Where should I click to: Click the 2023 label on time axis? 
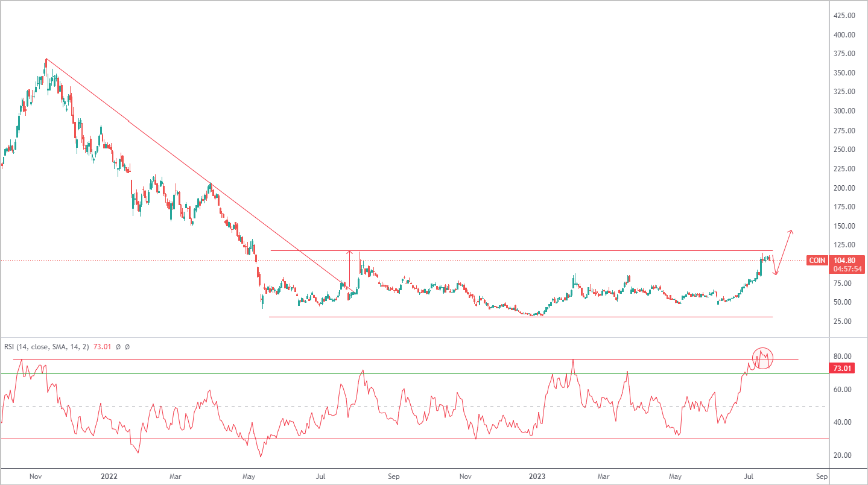point(537,477)
